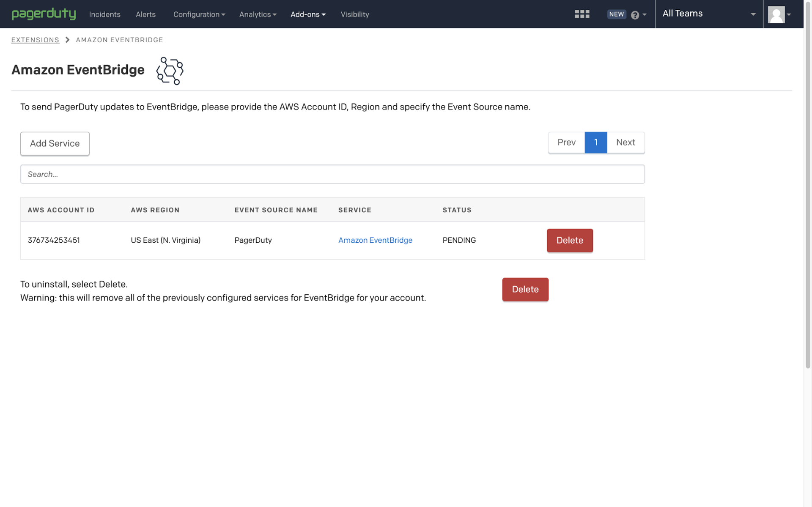812x507 pixels.
Task: Open the help question mark icon
Action: 635,15
